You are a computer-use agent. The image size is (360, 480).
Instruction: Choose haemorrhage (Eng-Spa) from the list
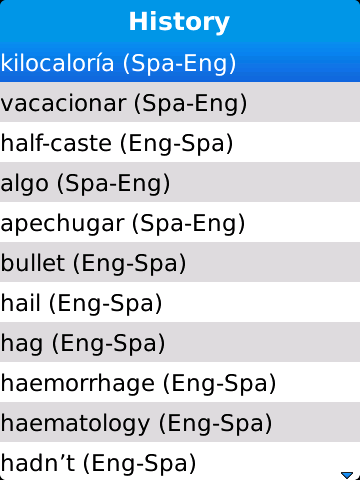coord(180,382)
